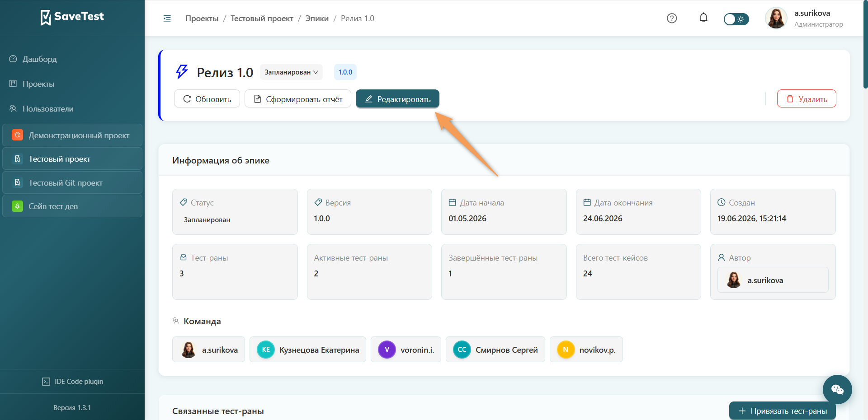Open the chat support bubble
868x420 pixels.
tap(837, 389)
